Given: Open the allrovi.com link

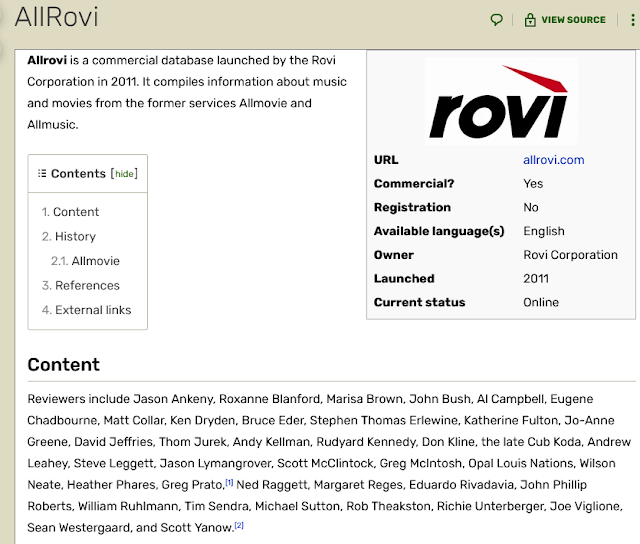Looking at the screenshot, I should 553,160.
